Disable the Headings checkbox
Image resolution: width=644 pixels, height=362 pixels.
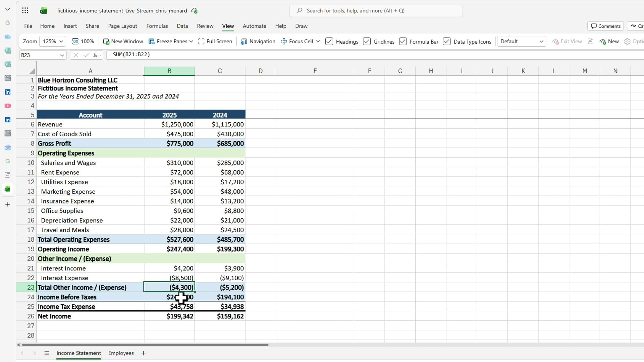point(330,41)
